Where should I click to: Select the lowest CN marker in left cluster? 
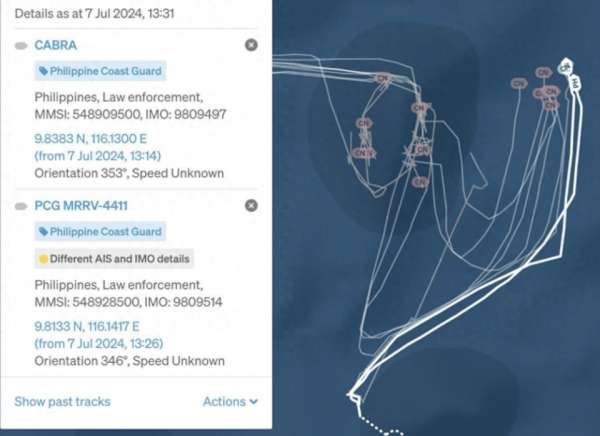coord(420,182)
